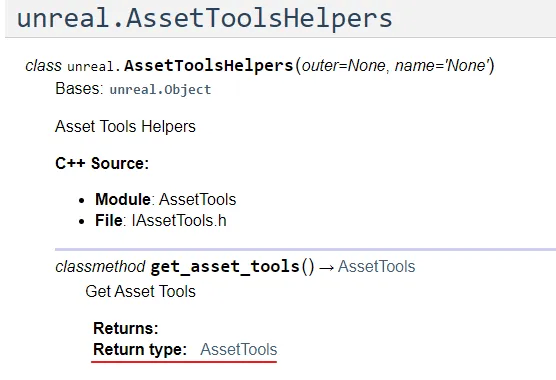
Task: Click the unreal.AssetToolsHelpers page title
Action: point(205,18)
